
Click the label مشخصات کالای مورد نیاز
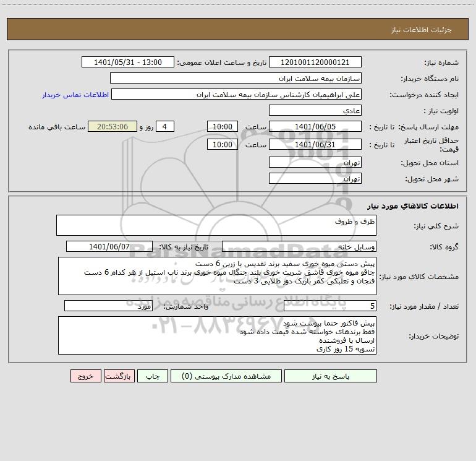point(419,277)
